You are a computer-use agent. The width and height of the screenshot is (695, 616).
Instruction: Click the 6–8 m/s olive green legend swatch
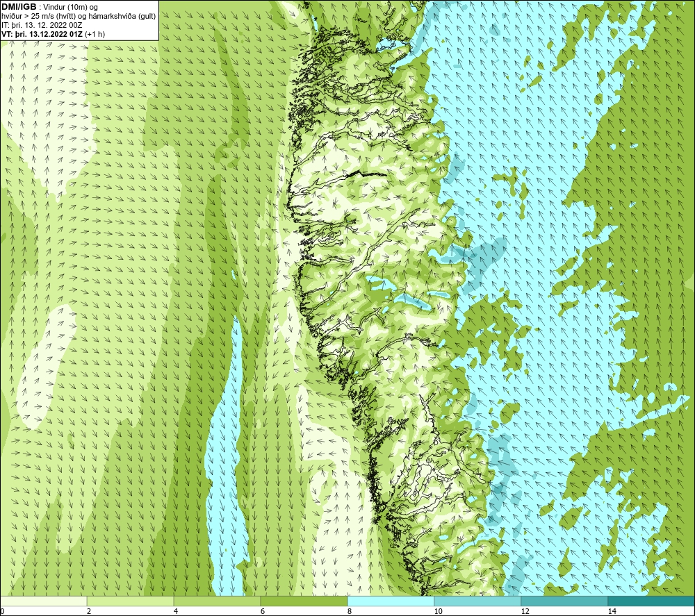click(304, 601)
